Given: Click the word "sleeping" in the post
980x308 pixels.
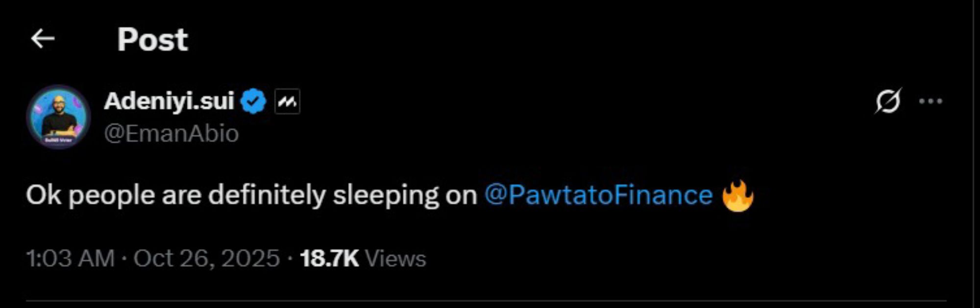Looking at the screenshot, I should click(x=386, y=196).
